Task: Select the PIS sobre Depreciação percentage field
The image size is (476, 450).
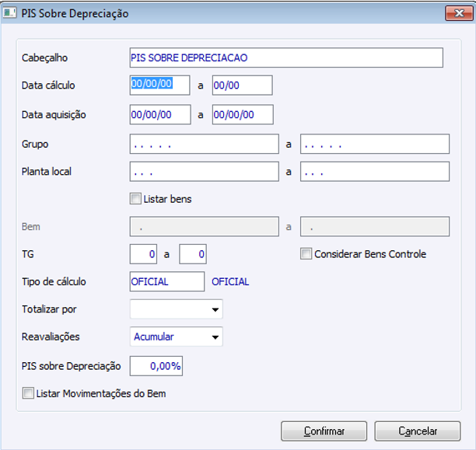Action: point(156,366)
